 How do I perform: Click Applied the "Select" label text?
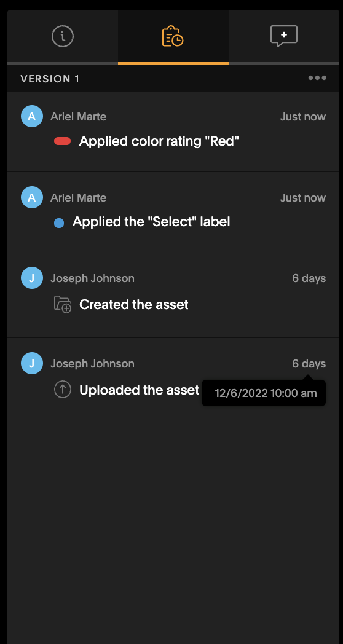[151, 222]
